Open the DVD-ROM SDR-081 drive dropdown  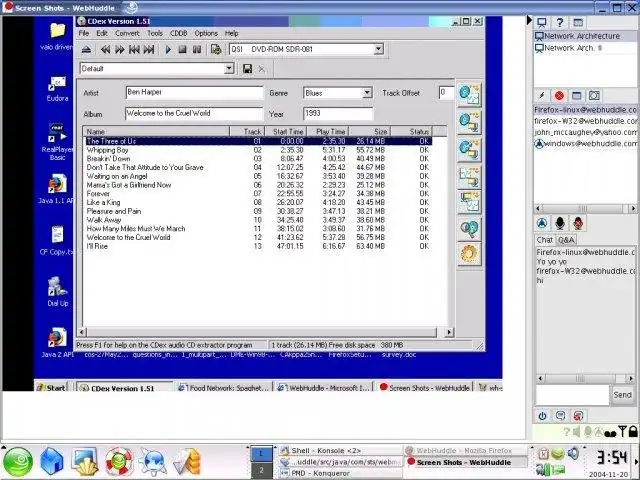pyautogui.click(x=379, y=49)
